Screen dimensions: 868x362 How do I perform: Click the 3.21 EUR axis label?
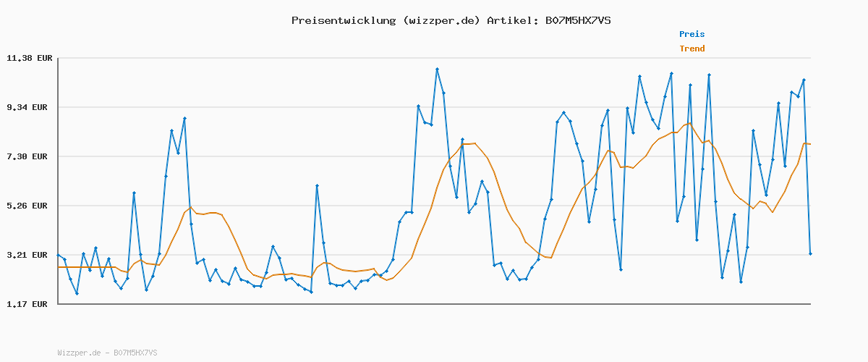pos(29,255)
